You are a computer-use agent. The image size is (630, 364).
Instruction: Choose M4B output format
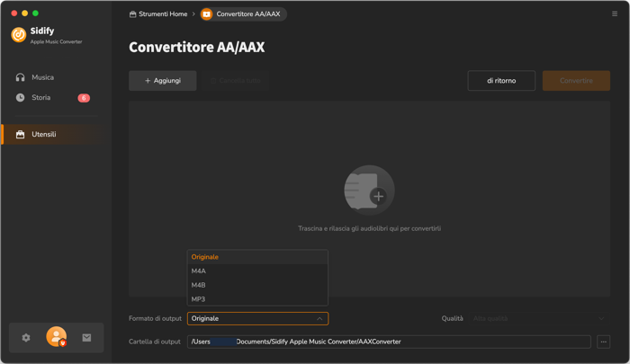pos(257,285)
